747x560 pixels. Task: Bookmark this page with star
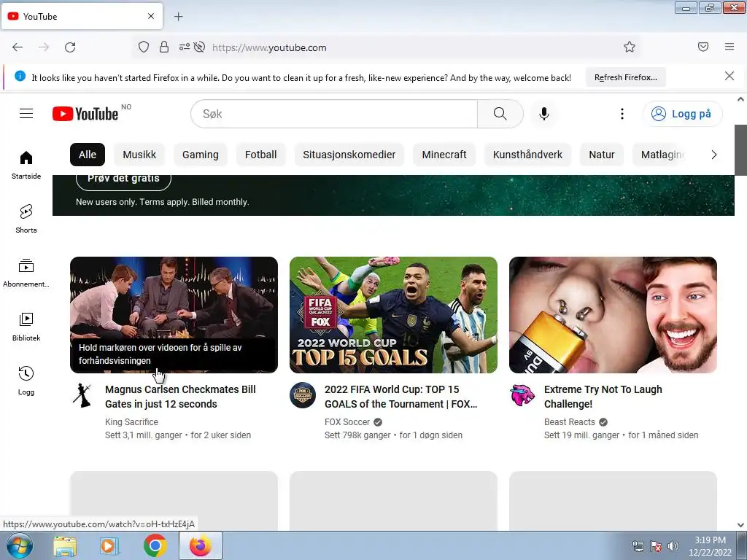(x=630, y=47)
